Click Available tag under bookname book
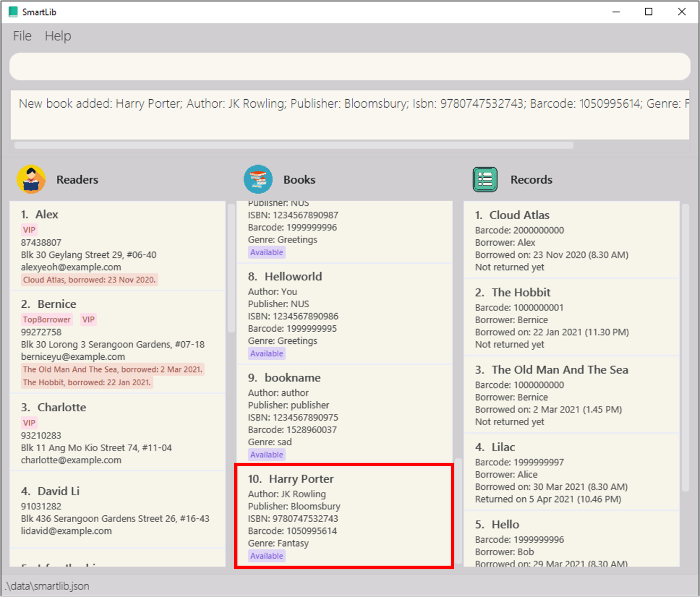The height and width of the screenshot is (597, 700). [x=267, y=455]
